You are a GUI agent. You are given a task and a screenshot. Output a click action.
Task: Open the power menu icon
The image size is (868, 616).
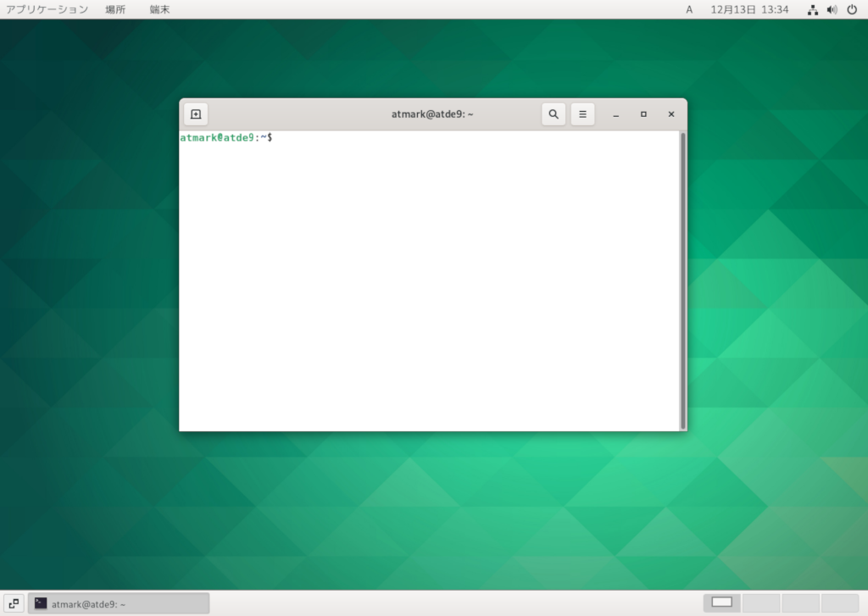852,9
